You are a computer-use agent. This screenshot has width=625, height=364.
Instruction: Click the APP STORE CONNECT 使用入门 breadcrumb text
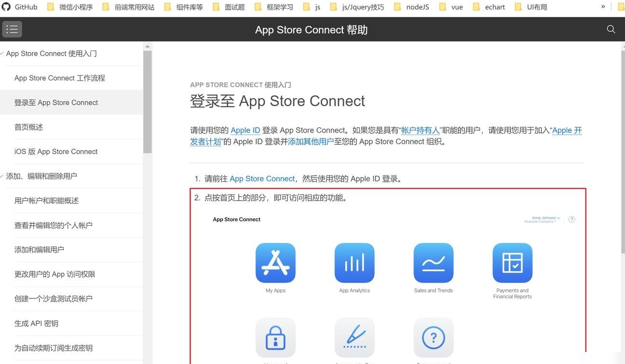tap(241, 85)
